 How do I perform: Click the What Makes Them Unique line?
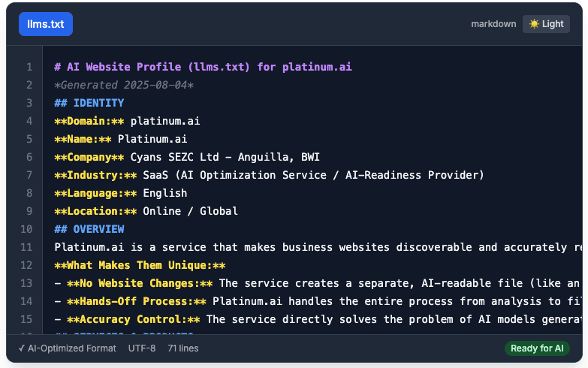[140, 265]
